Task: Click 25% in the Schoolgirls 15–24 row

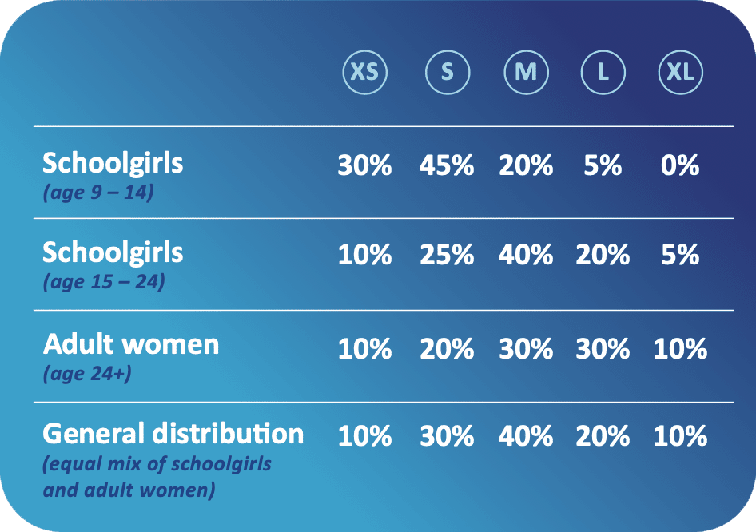Action: 447,255
